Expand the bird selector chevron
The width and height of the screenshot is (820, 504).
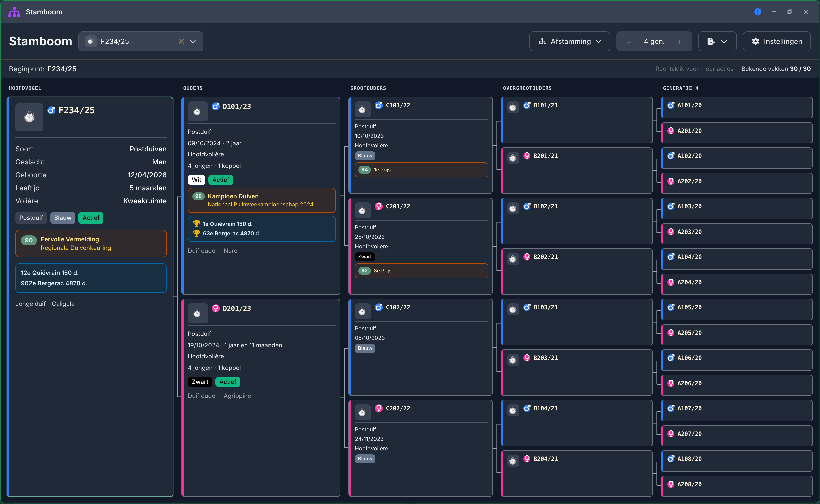(193, 42)
